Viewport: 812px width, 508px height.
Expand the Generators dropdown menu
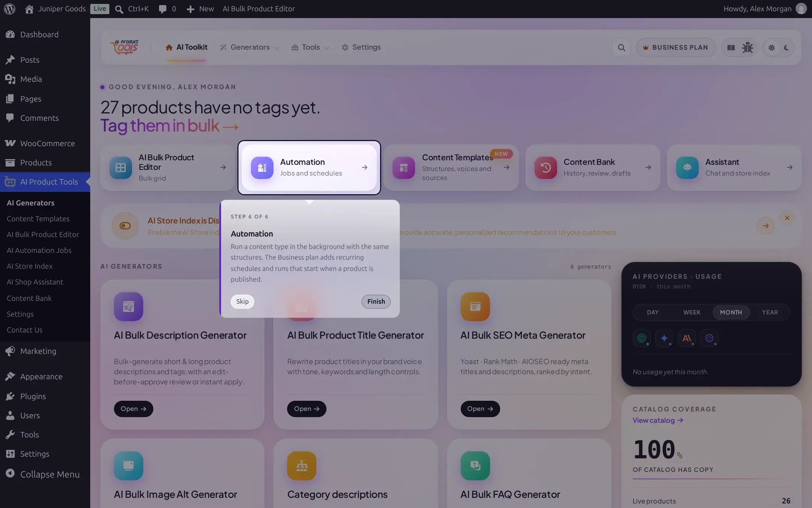coord(249,47)
